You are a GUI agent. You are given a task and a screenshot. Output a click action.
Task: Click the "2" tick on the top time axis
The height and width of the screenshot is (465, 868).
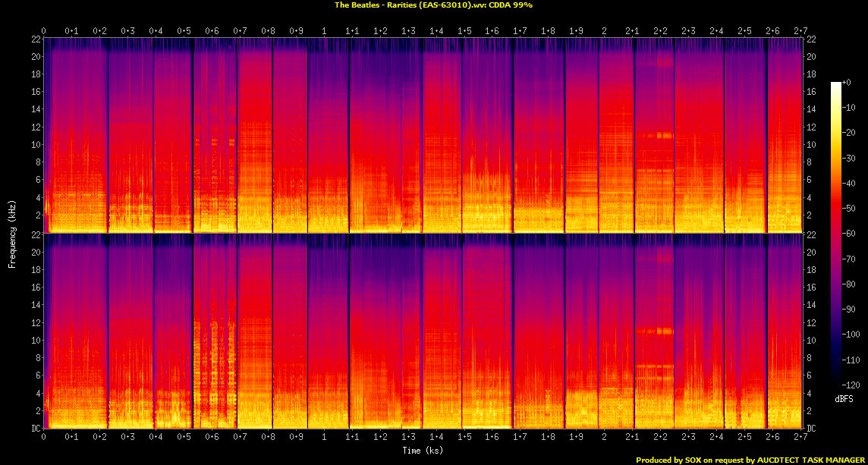(604, 30)
